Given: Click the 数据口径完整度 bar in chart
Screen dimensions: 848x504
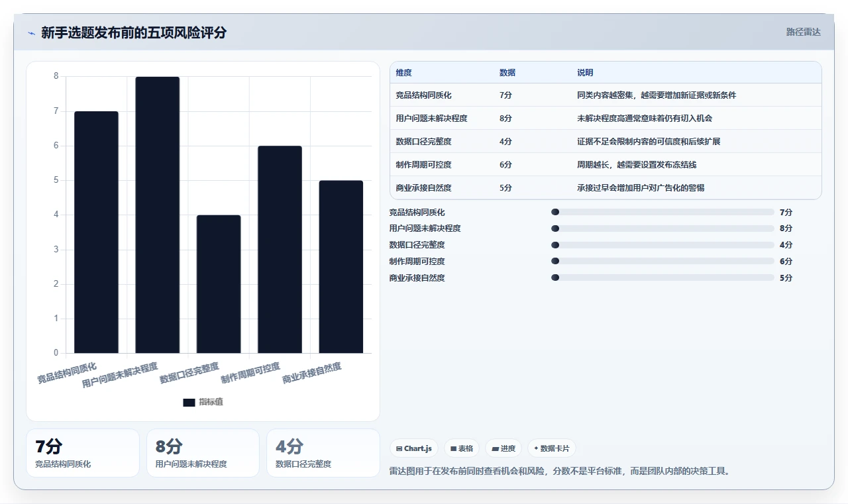Looking at the screenshot, I should click(x=219, y=284).
